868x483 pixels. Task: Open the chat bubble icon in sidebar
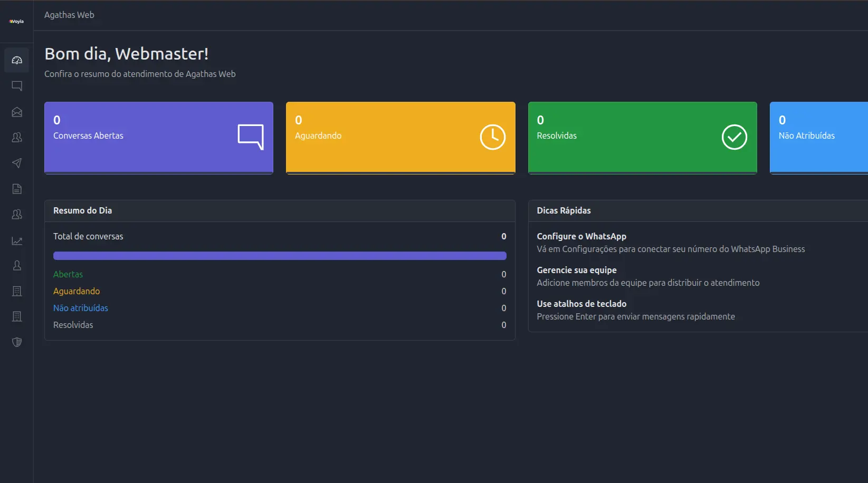pos(17,86)
